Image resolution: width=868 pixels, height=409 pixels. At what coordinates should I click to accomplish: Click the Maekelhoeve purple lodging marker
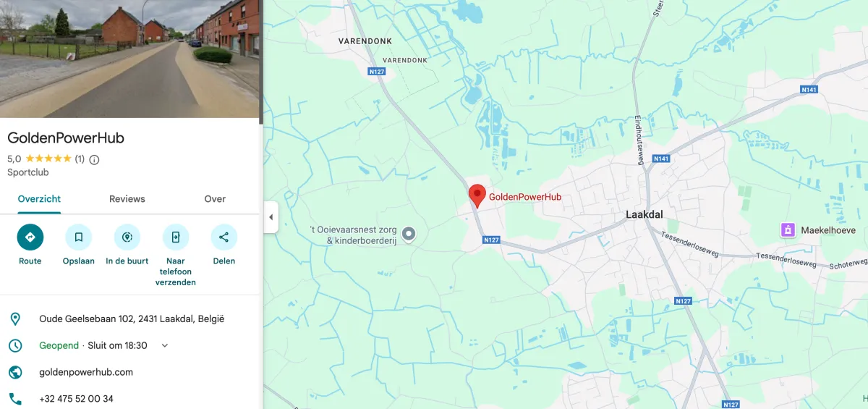[788, 230]
